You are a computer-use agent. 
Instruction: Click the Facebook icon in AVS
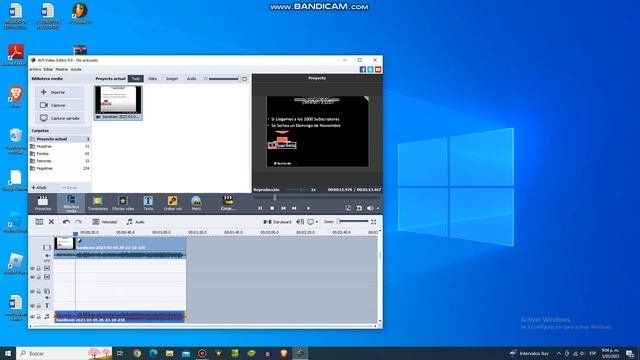(362, 69)
